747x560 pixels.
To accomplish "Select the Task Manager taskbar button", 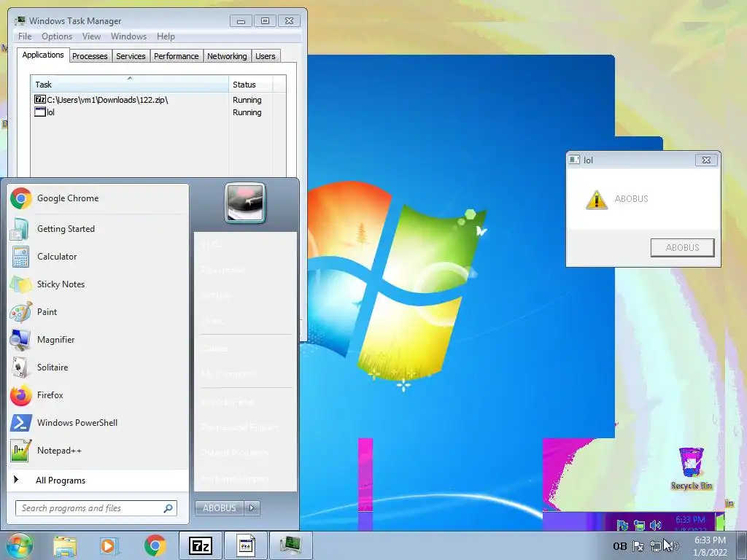I will (290, 545).
